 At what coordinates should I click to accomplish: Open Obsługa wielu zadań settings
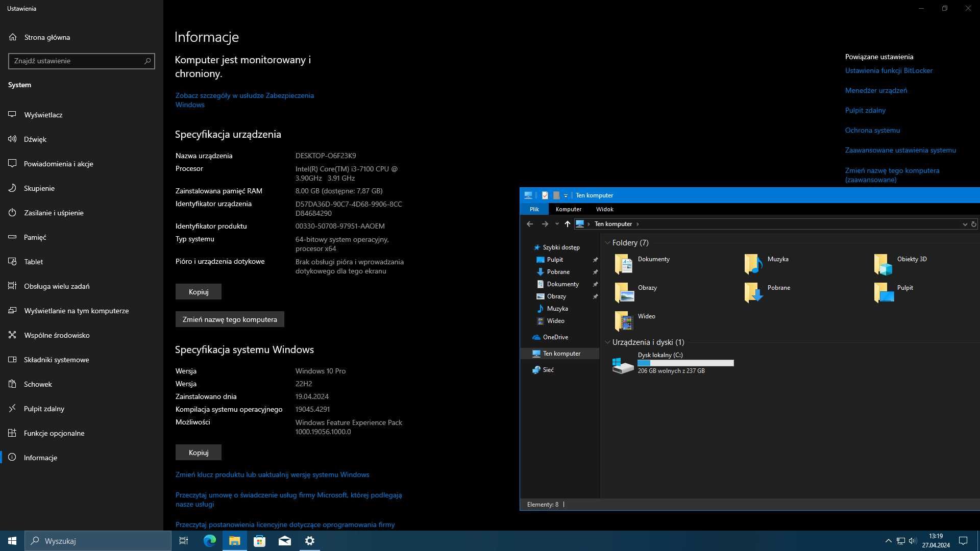(82, 286)
